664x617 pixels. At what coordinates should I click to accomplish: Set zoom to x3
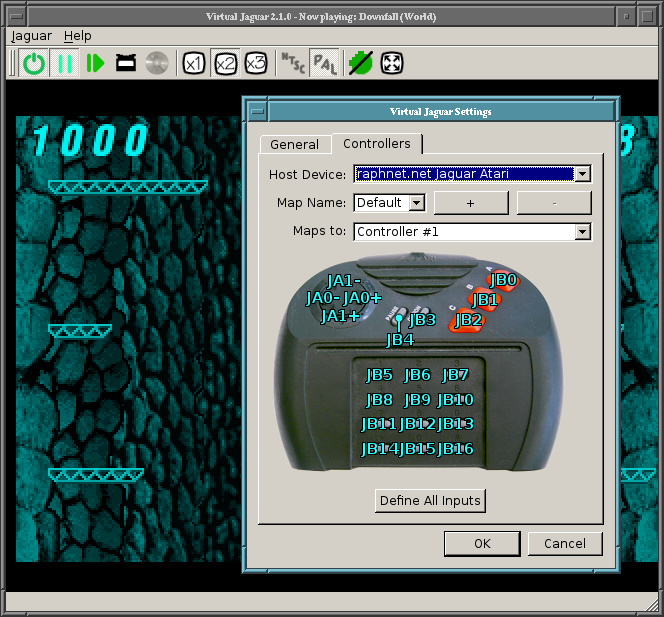coord(256,64)
